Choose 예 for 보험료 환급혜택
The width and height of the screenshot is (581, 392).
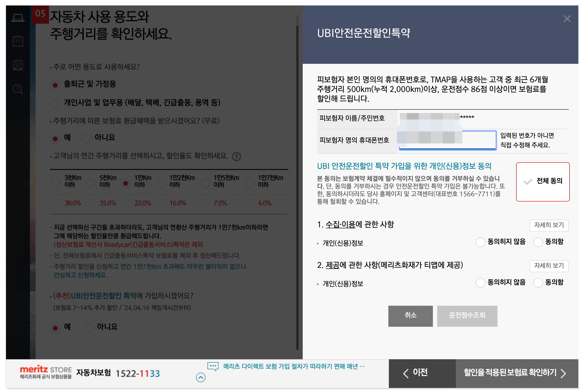(55, 139)
